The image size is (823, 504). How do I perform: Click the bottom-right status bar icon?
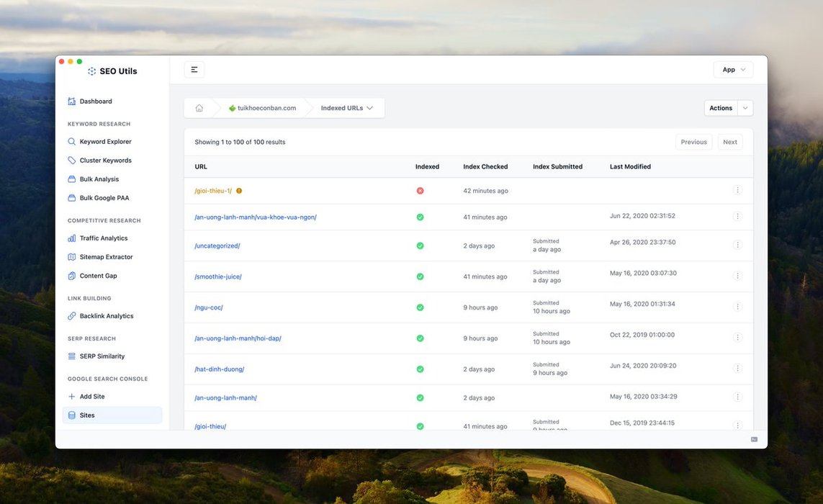(x=754, y=439)
